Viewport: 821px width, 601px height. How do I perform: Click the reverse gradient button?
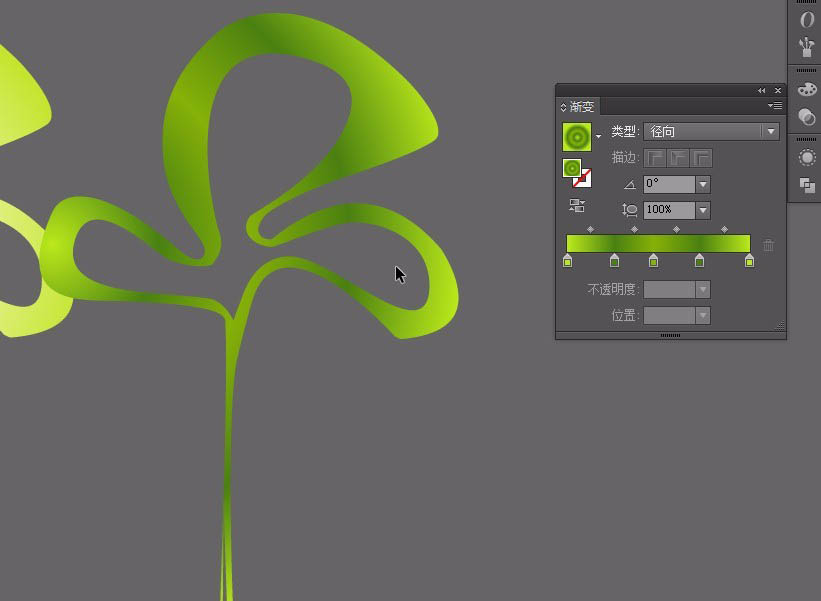point(577,206)
